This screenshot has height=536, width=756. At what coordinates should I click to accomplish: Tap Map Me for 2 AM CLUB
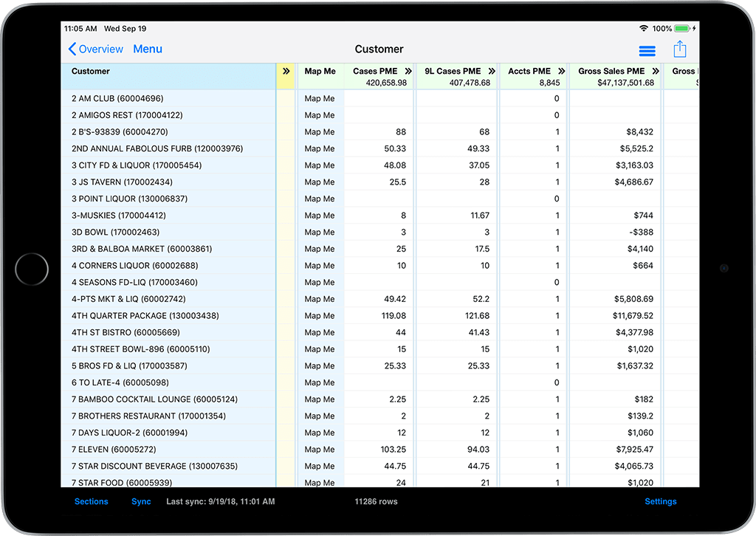click(x=320, y=98)
